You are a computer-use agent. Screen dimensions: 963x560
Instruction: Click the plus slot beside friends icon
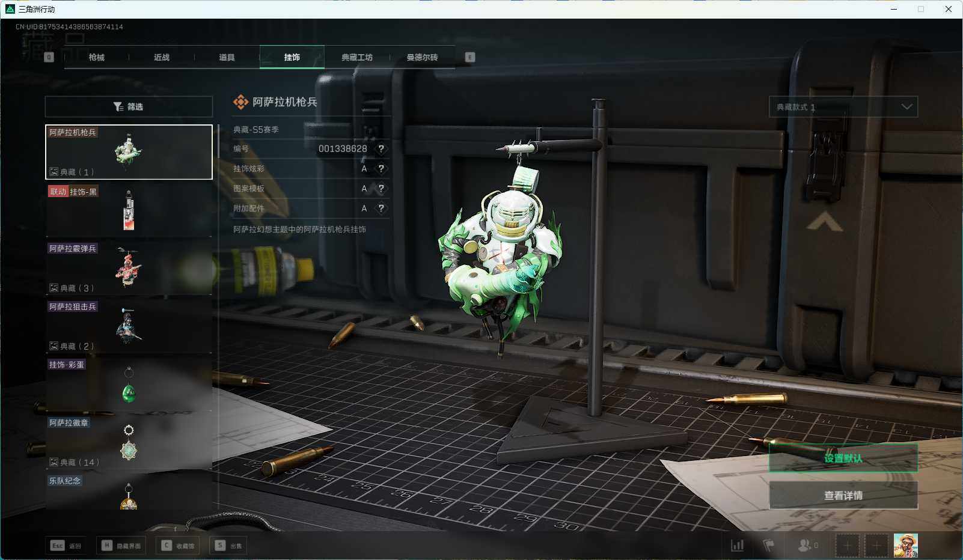click(847, 546)
